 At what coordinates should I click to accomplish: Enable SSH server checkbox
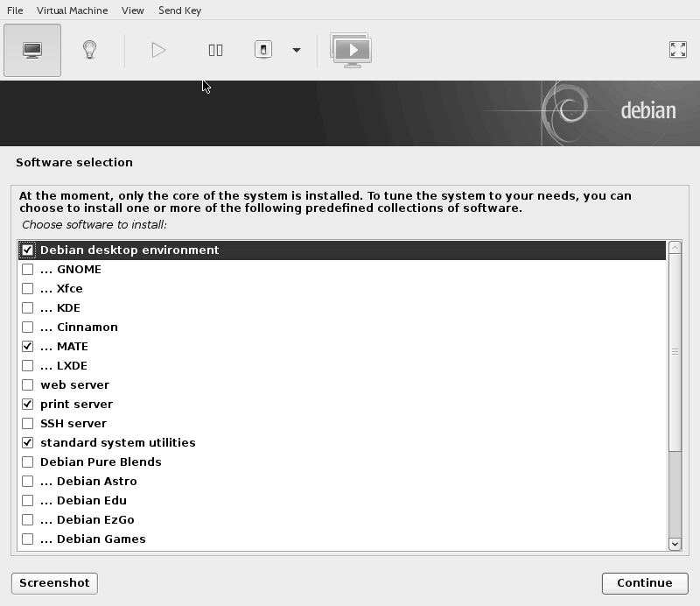coord(28,423)
